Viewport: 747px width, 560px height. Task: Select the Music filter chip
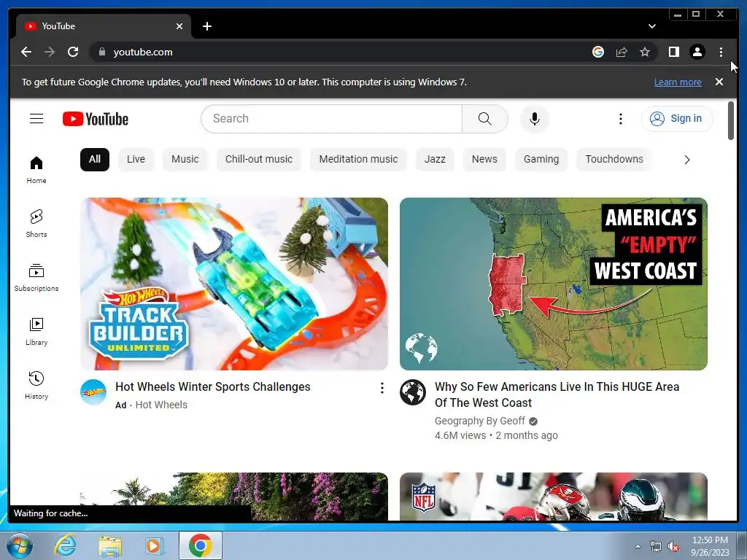185,159
